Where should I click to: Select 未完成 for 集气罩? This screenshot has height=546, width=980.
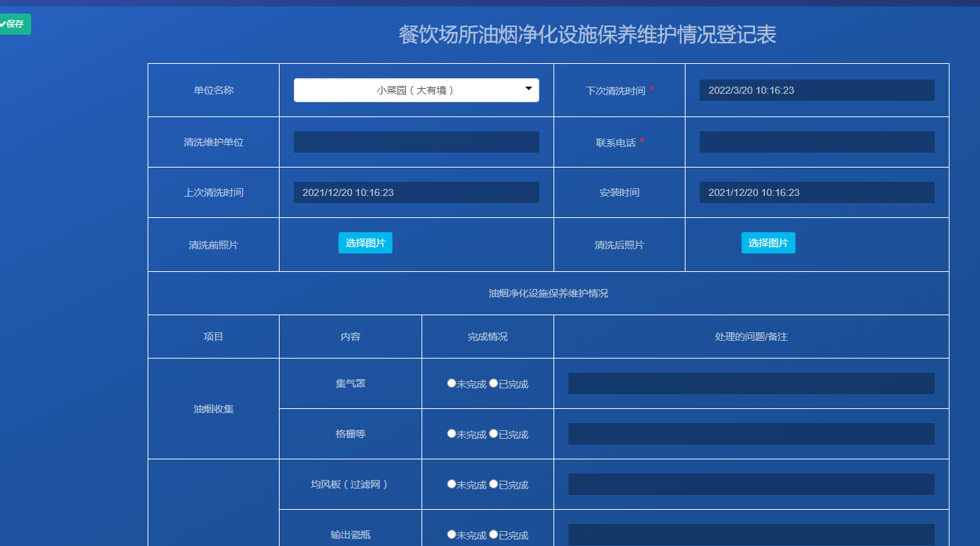(451, 383)
